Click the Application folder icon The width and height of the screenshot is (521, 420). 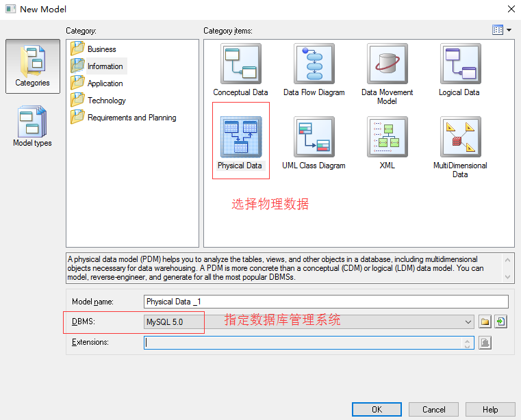click(77, 83)
